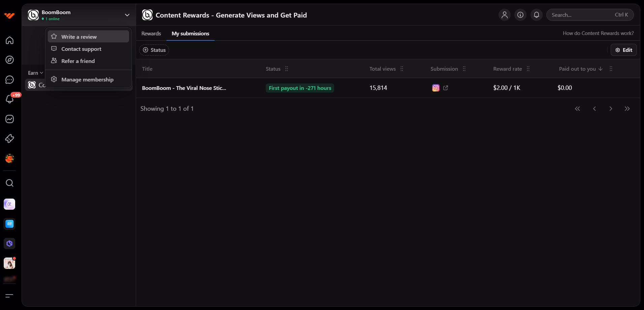Open the Messages chat bubble icon

(9, 79)
